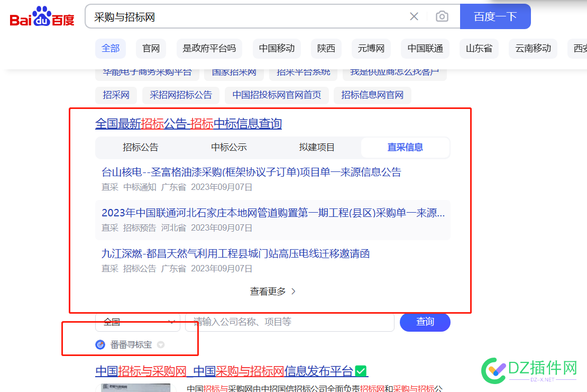The image size is (587, 392).
Task: Select the 中国联通 filter chip
Action: click(425, 48)
